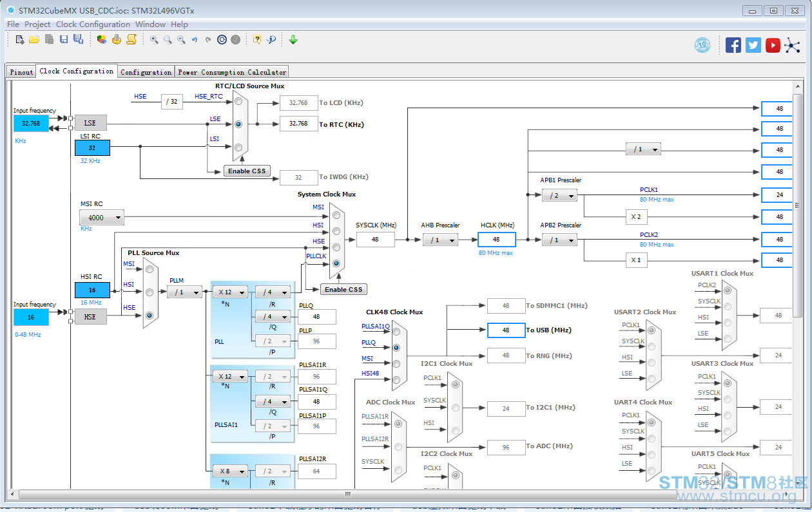Click the 10 years anniversary badge
812x512 pixels.
point(702,45)
